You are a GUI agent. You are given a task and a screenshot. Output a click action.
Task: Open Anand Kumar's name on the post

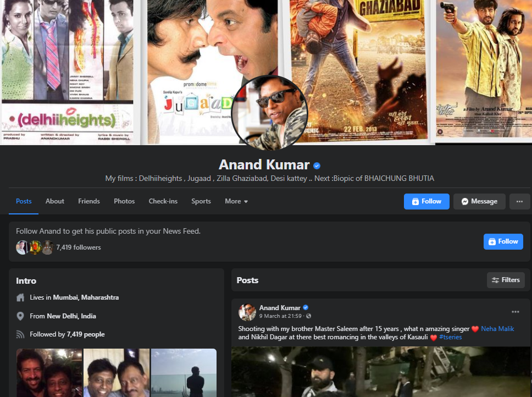point(280,308)
